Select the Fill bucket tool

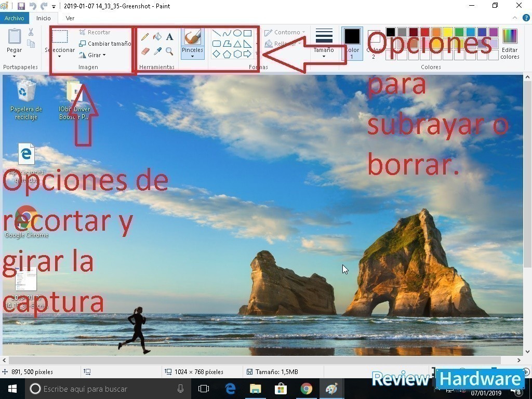pyautogui.click(x=157, y=36)
